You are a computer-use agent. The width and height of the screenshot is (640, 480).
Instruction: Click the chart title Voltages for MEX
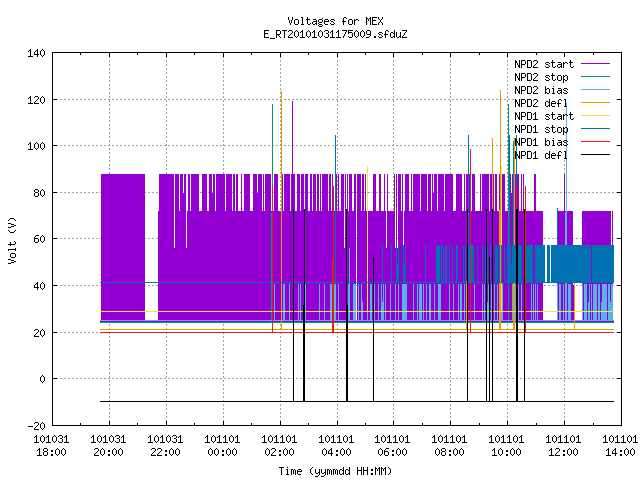pyautogui.click(x=336, y=21)
